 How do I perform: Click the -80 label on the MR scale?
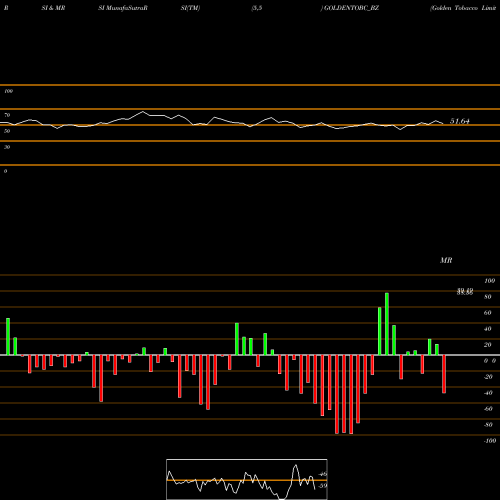(x=488, y=425)
